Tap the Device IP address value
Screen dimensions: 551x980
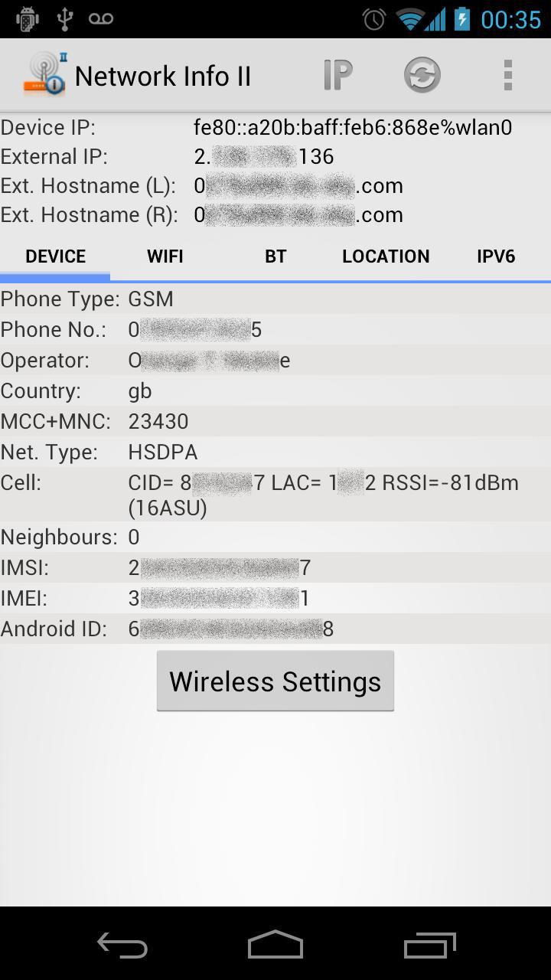tap(353, 127)
